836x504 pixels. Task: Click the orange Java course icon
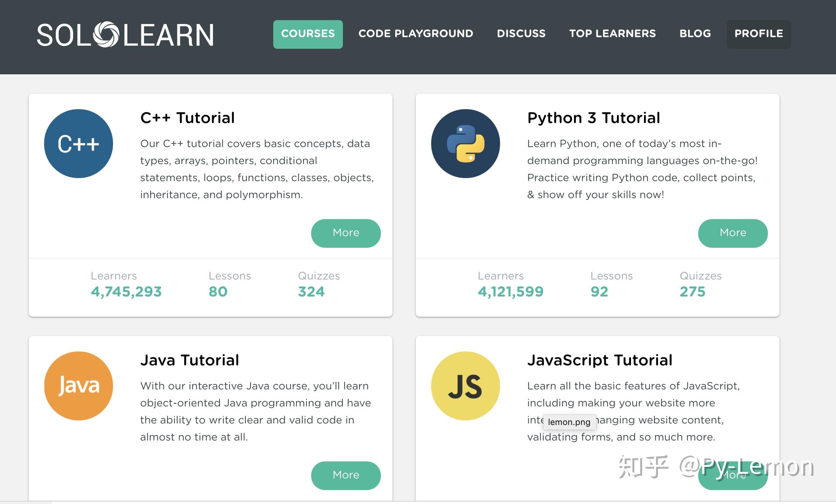(79, 386)
